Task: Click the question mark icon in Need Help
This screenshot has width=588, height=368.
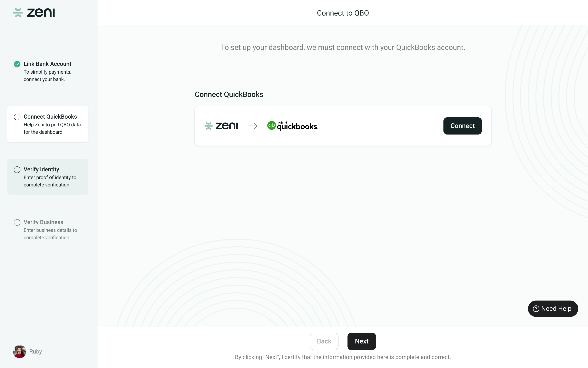Action: click(x=536, y=309)
